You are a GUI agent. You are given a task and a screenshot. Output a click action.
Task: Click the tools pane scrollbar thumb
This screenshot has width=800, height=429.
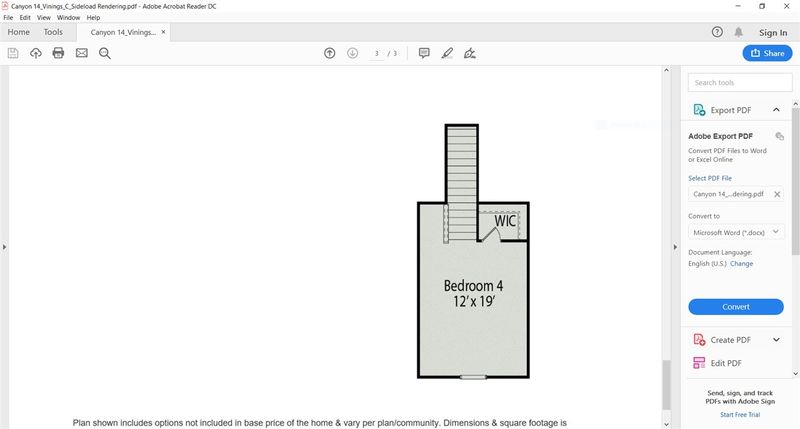[x=795, y=181]
